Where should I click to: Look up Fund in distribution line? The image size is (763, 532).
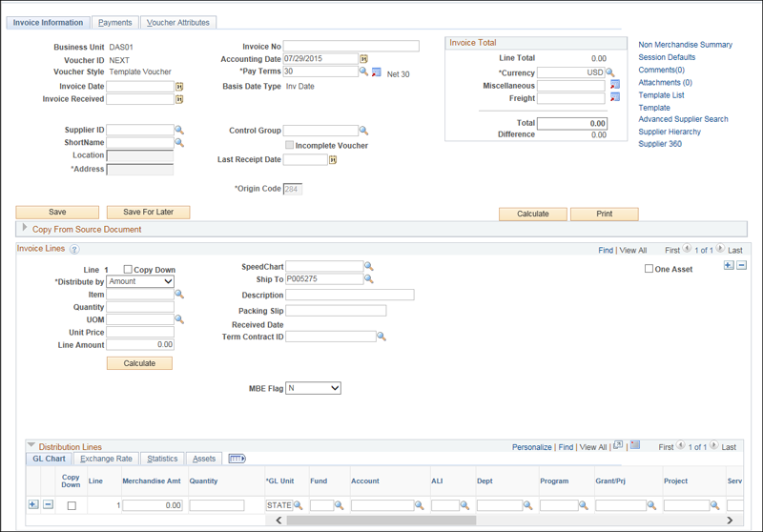[339, 505]
